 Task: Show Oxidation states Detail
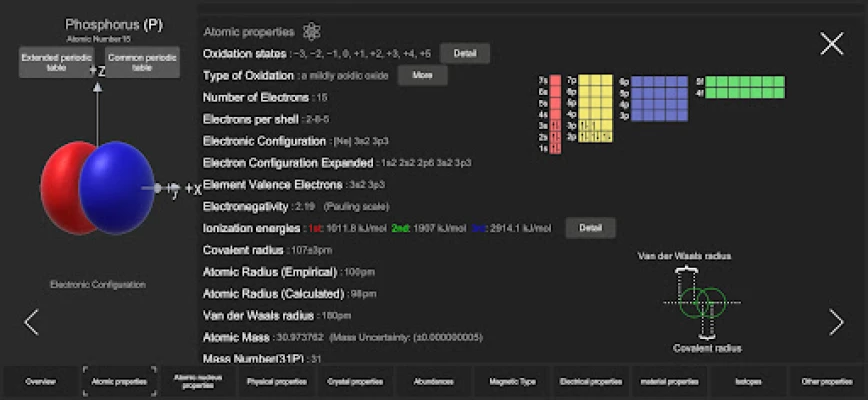465,53
